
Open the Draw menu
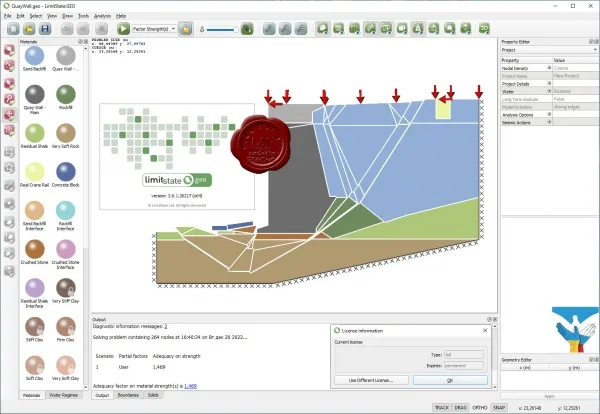pos(67,16)
